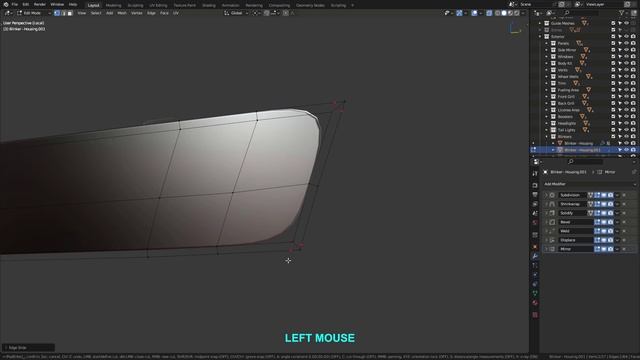Select material preview shading
The width and height of the screenshot is (640, 360).
[x=510, y=13]
